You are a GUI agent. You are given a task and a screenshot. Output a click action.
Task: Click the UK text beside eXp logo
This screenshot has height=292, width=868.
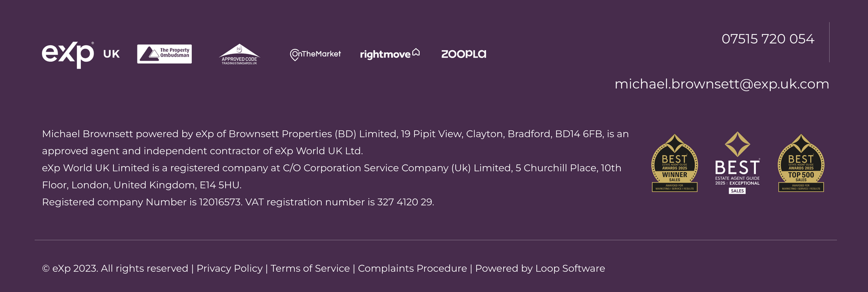[x=111, y=54]
